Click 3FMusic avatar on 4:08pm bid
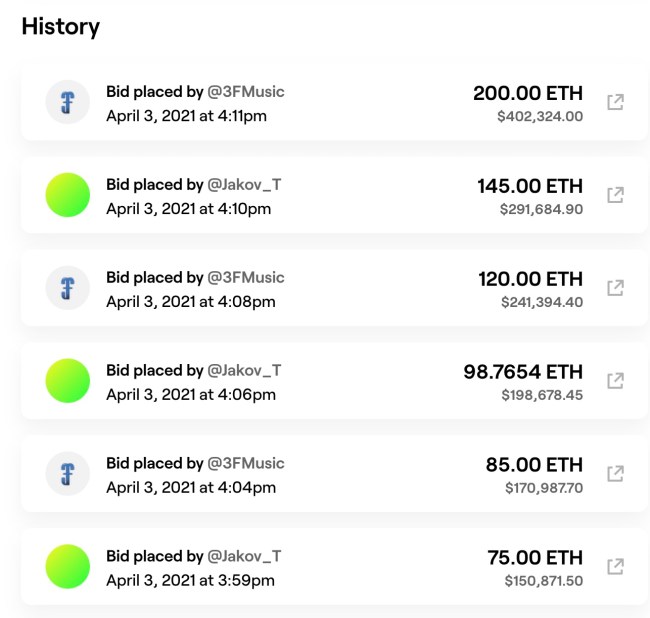 click(68, 288)
